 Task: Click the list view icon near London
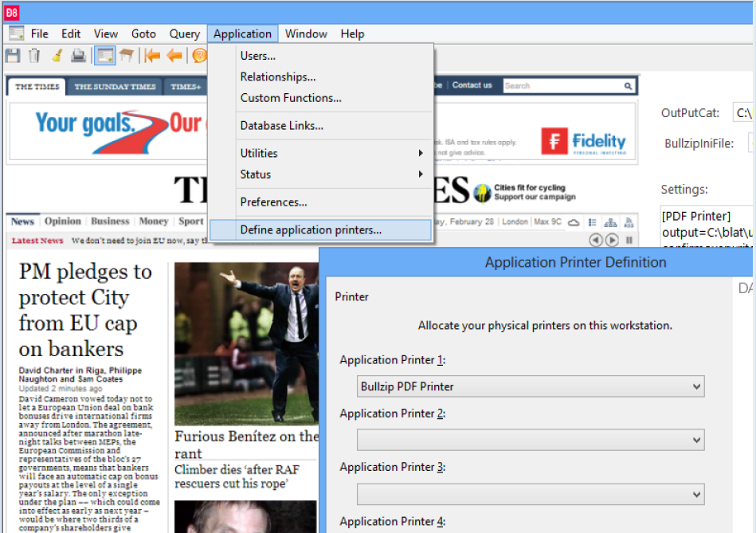593,222
